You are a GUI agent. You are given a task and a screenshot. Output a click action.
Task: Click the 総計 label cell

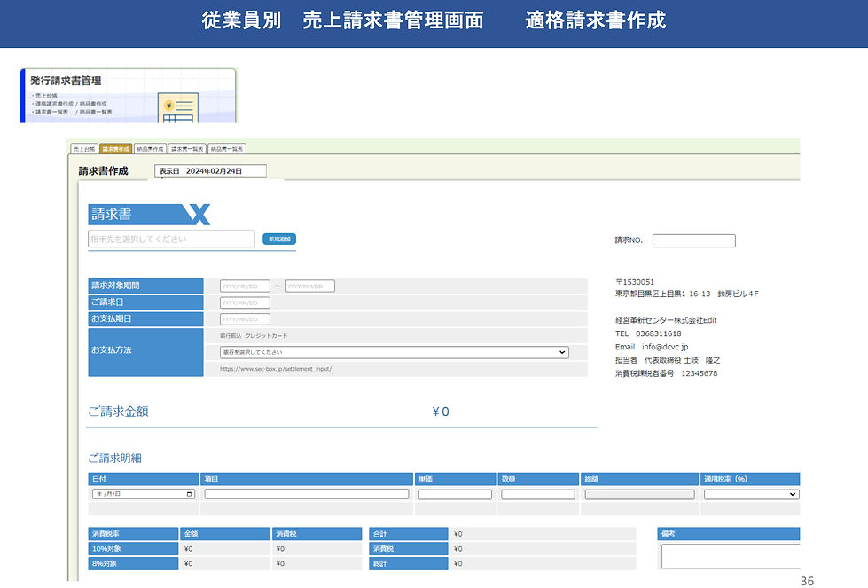(x=409, y=564)
